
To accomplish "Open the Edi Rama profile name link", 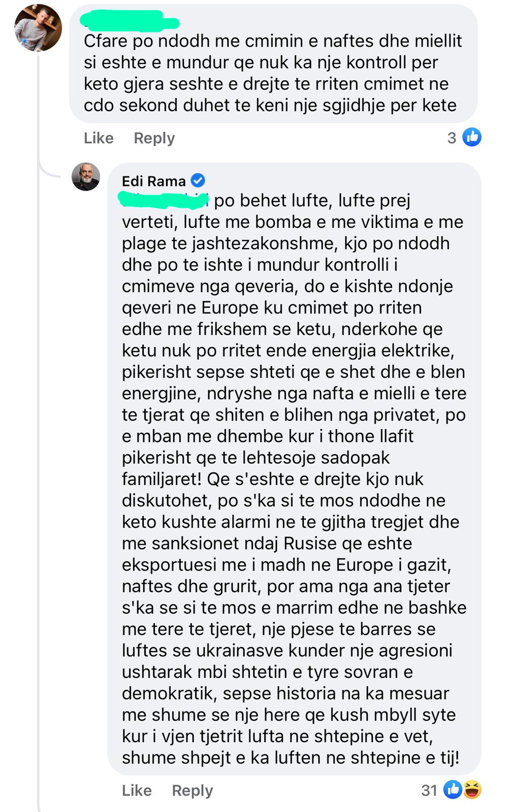I will (153, 181).
